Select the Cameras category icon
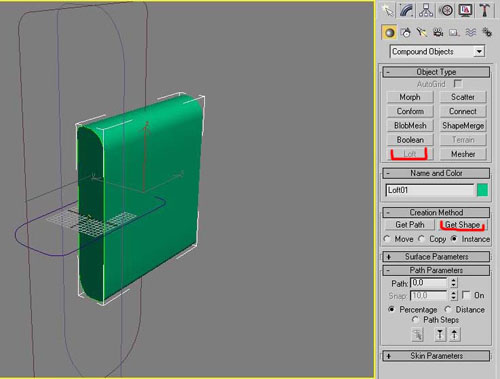 [x=438, y=33]
